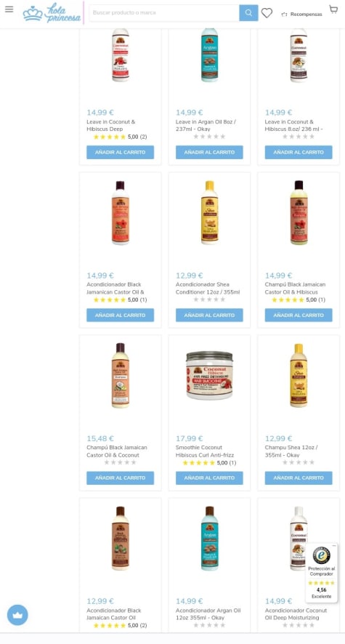345x644 pixels.
Task: Click the Recompensas rewards link
Action: point(301,14)
